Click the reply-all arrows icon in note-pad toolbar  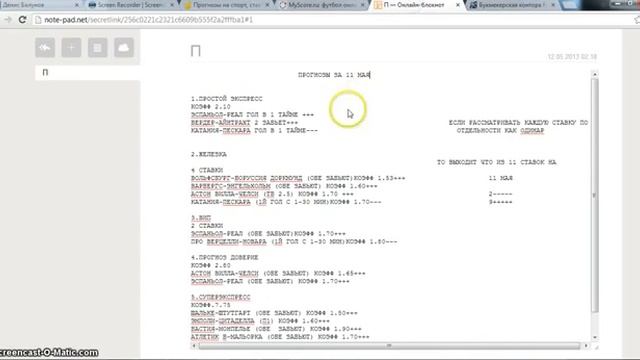pyautogui.click(x=45, y=48)
